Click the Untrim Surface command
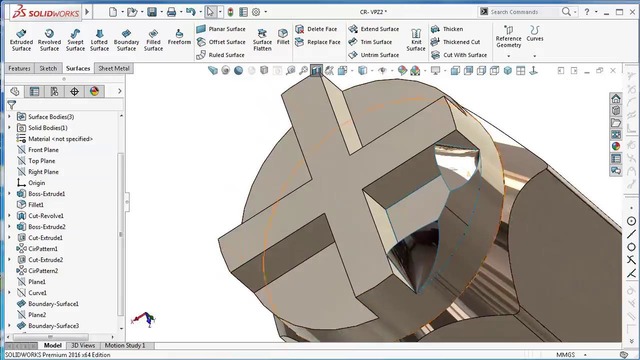This screenshot has height=360, width=640. coord(373,55)
